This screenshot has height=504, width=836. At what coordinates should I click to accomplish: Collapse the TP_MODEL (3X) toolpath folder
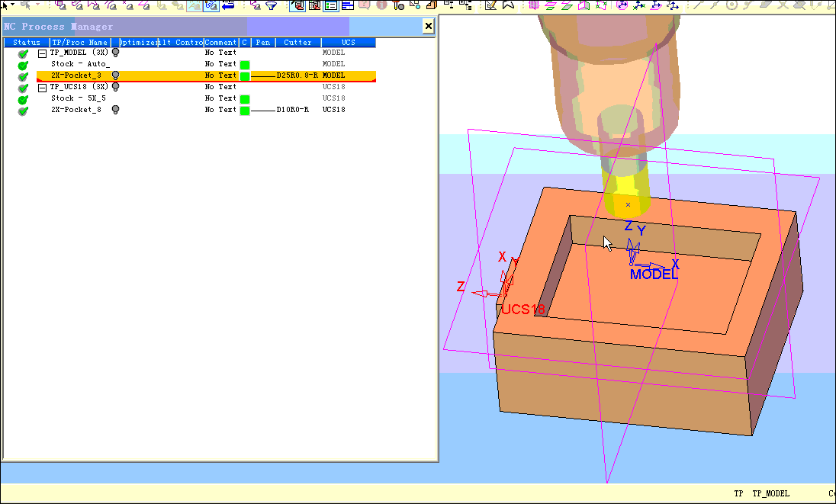tap(42, 53)
